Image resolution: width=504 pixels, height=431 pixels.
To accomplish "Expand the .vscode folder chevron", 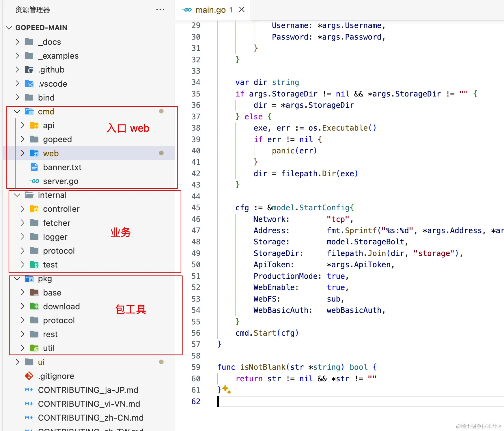I will (17, 84).
